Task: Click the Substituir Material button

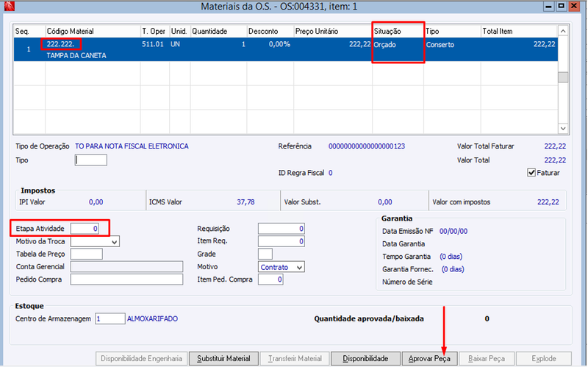Action: coord(224,358)
